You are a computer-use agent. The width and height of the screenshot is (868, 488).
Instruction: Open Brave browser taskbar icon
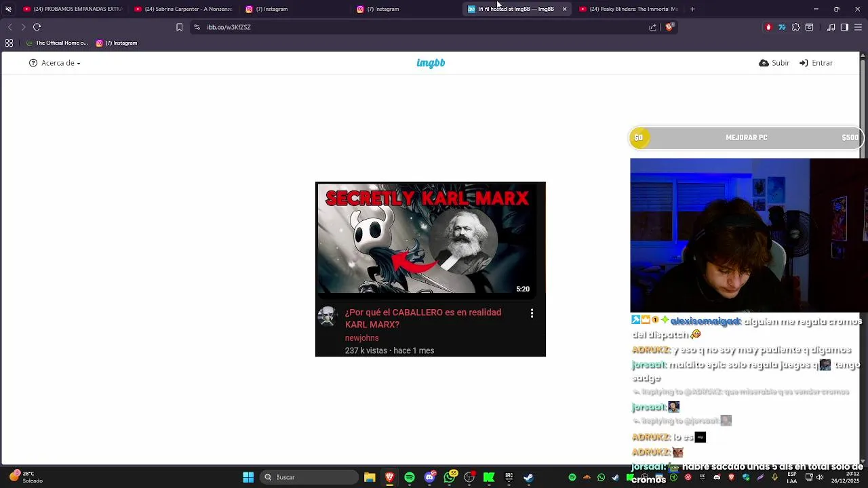[390, 477]
